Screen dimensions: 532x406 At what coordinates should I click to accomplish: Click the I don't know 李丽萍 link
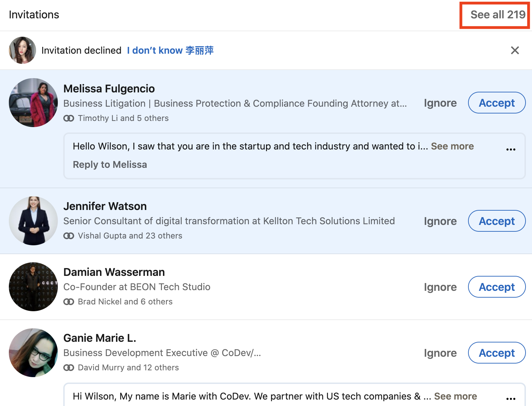coord(170,50)
